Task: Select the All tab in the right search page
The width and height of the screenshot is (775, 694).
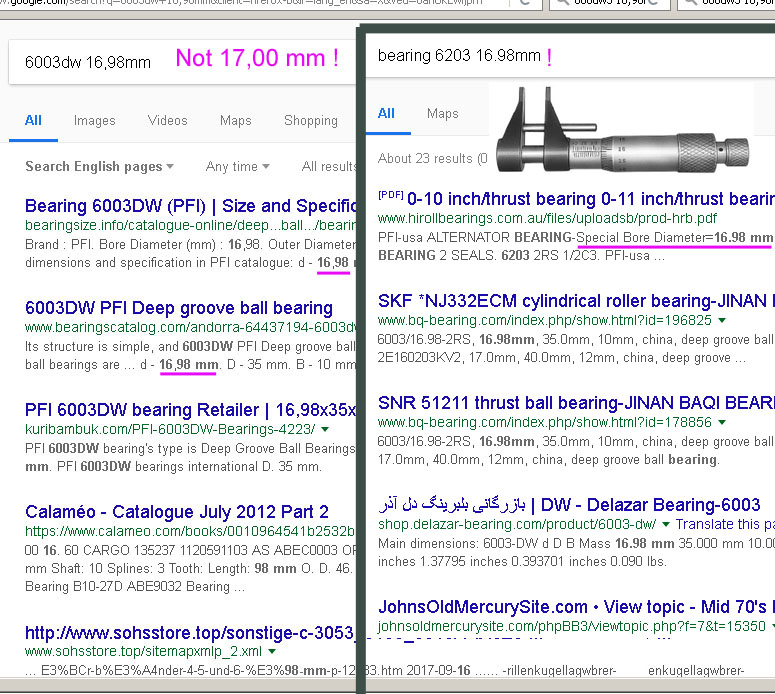Action: coord(387,114)
